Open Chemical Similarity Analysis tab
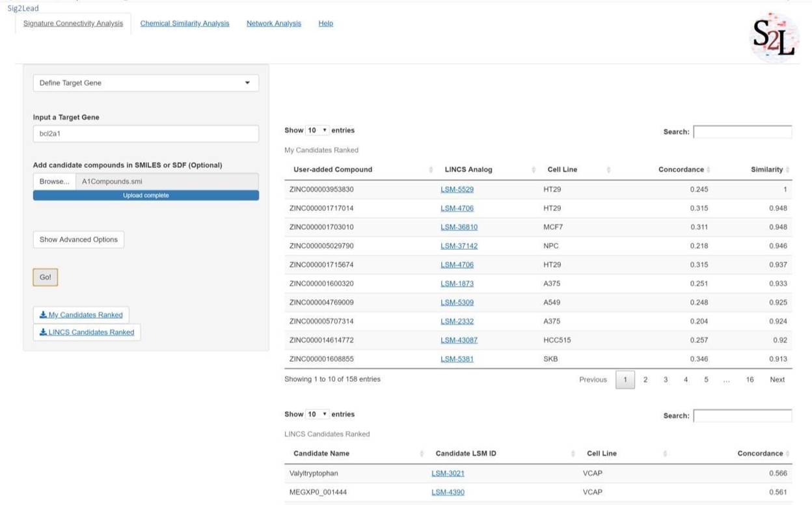The image size is (812, 505). 185,23
